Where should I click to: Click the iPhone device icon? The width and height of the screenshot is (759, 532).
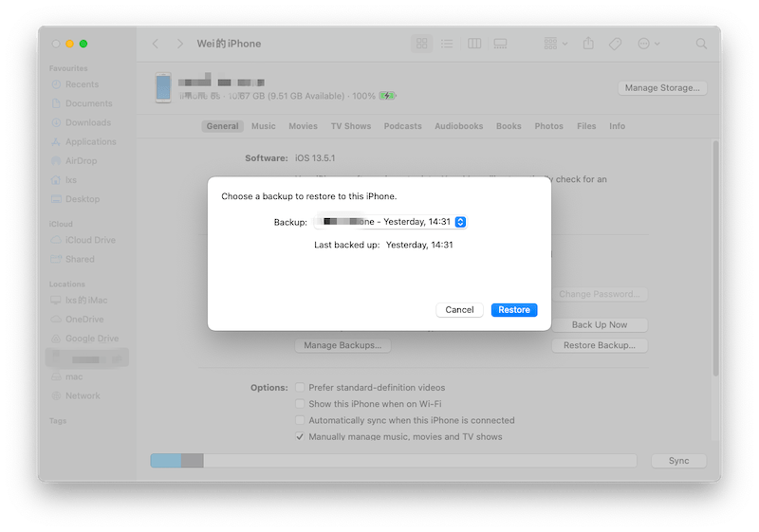[x=163, y=88]
